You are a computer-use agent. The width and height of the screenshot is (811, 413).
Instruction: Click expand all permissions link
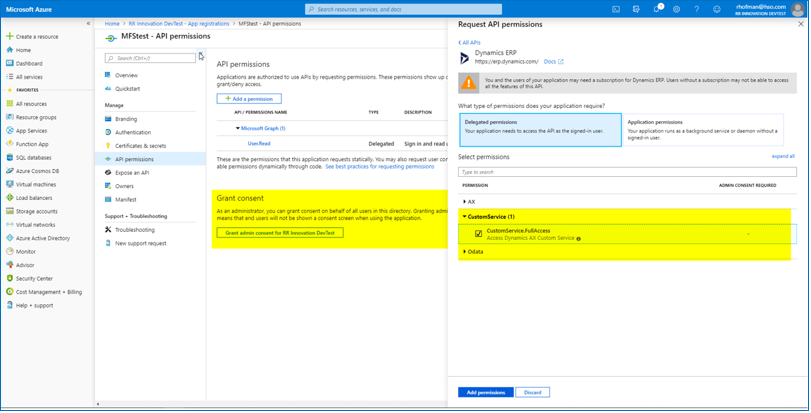tap(783, 156)
